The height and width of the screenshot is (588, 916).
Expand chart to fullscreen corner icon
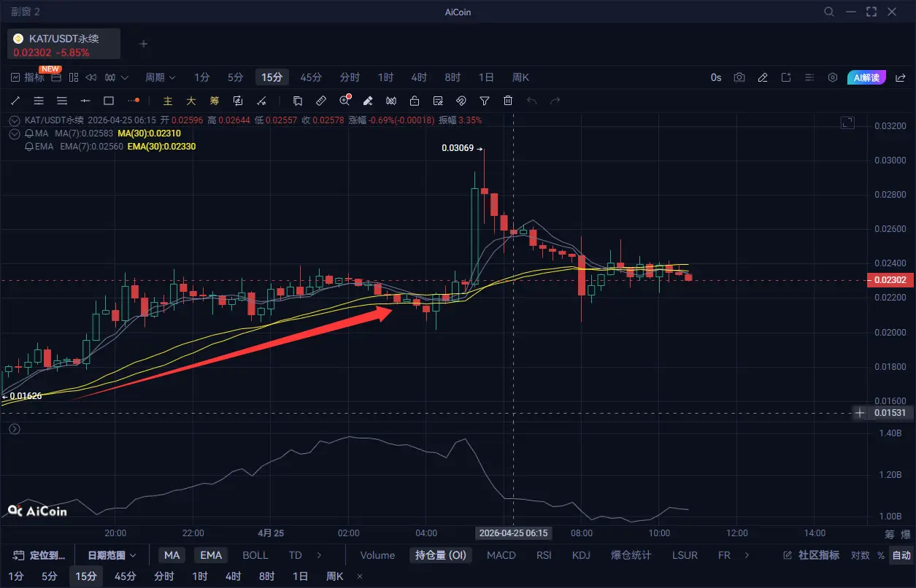(847, 123)
